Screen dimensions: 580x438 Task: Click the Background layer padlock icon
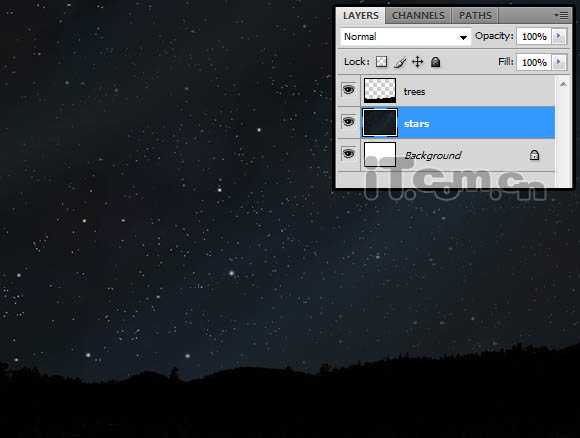tap(534, 155)
